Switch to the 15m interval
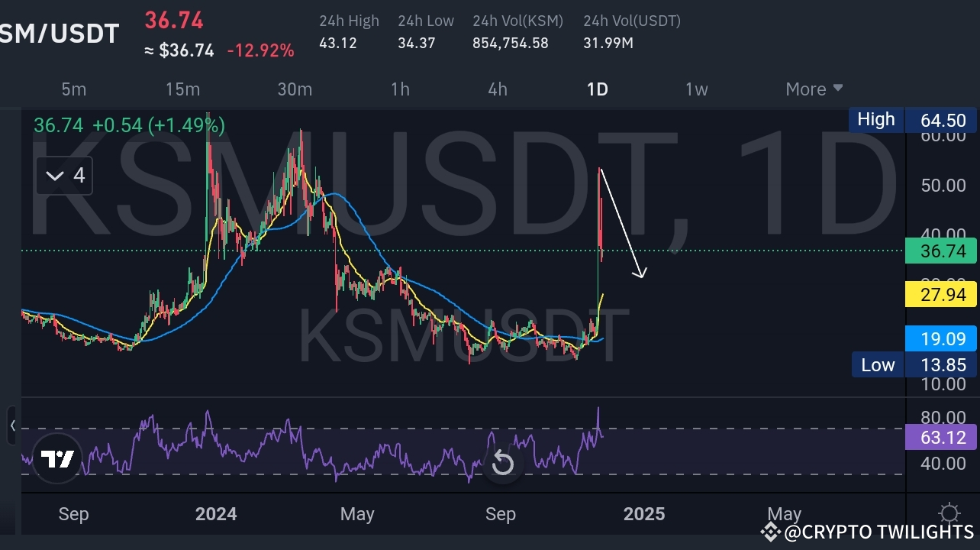Image resolution: width=980 pixels, height=550 pixels. [x=182, y=89]
